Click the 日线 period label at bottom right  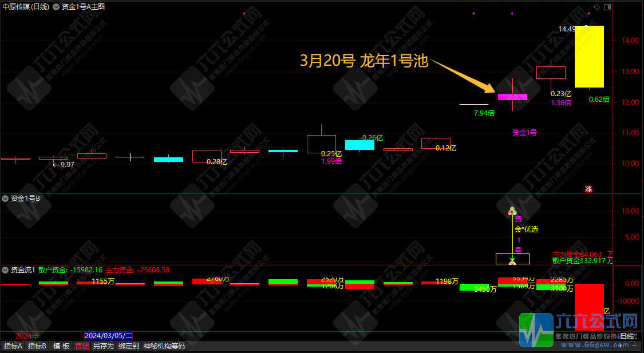[x=627, y=336]
